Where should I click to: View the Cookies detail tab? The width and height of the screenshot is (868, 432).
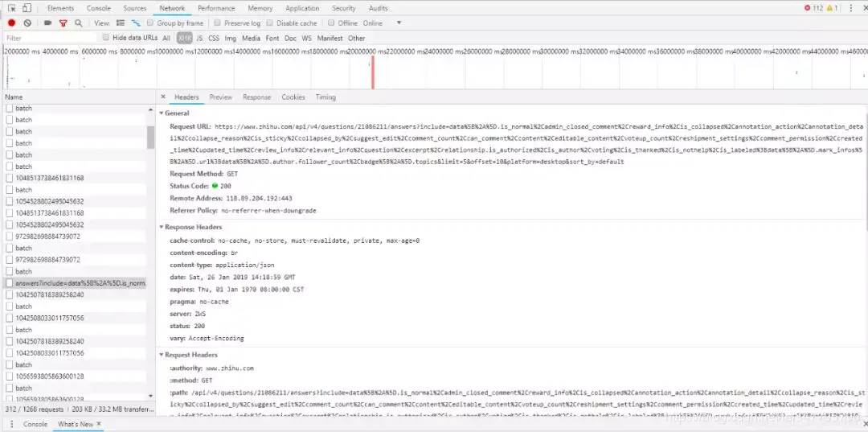click(x=293, y=97)
